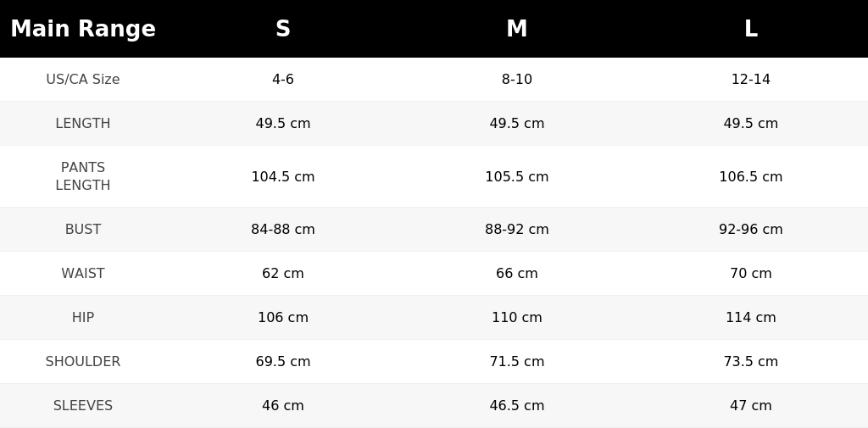Click the 8-10 US size cell
Screen dimensions: 868x428
click(x=516, y=79)
